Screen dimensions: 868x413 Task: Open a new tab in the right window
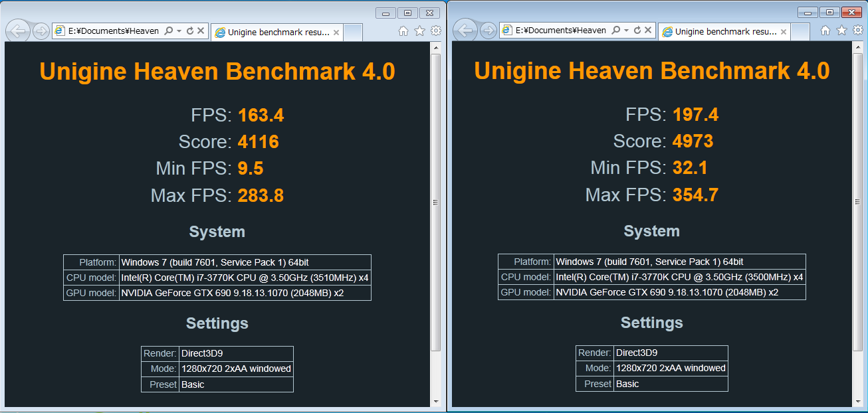pyautogui.click(x=800, y=32)
